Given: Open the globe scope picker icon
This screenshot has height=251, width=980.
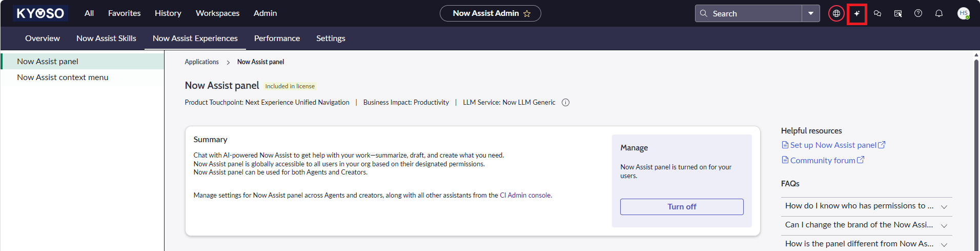Looking at the screenshot, I should point(836,13).
